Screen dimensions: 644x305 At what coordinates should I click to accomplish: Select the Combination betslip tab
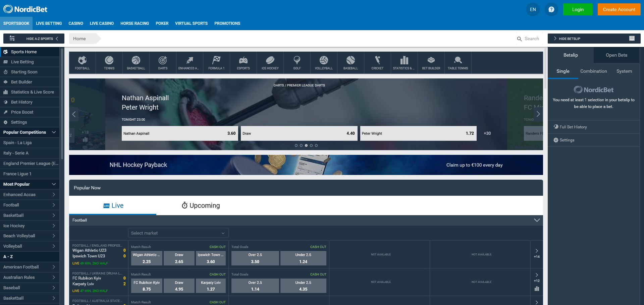coord(593,71)
